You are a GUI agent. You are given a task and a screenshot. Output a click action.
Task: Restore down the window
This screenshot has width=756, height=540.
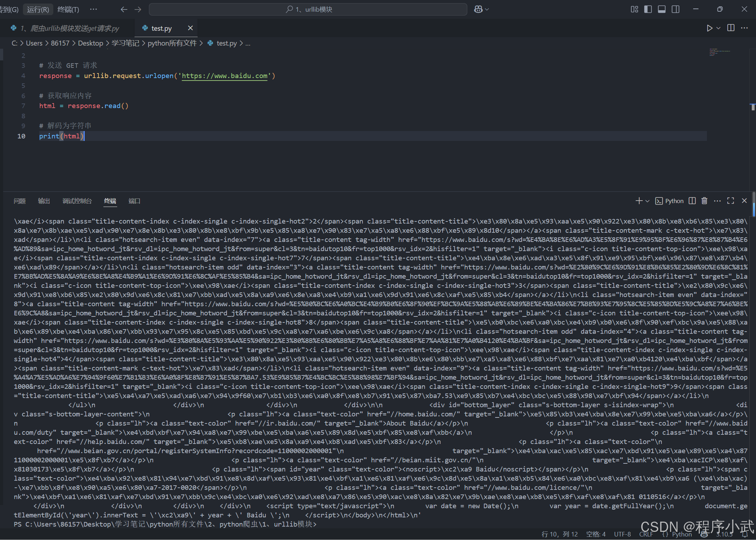click(x=720, y=10)
